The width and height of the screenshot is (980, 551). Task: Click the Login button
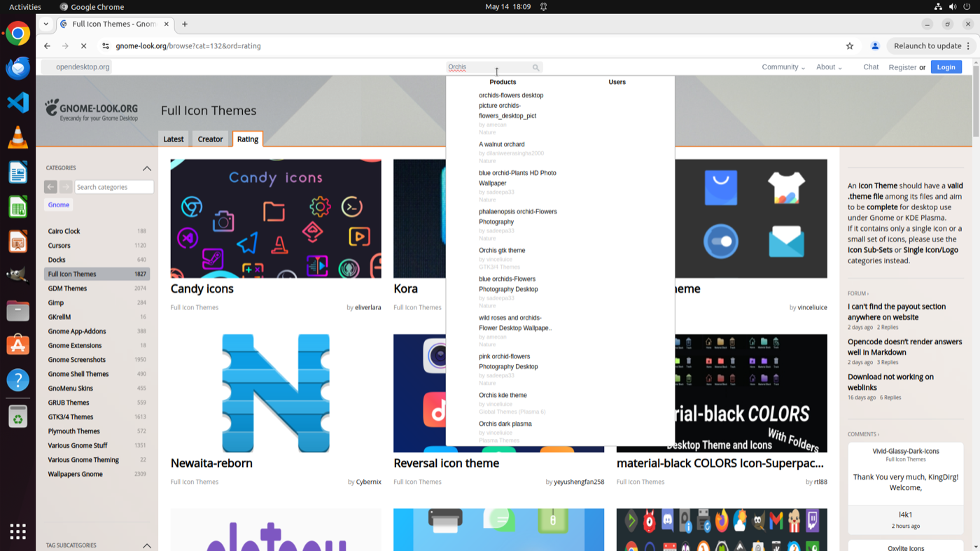pos(946,67)
